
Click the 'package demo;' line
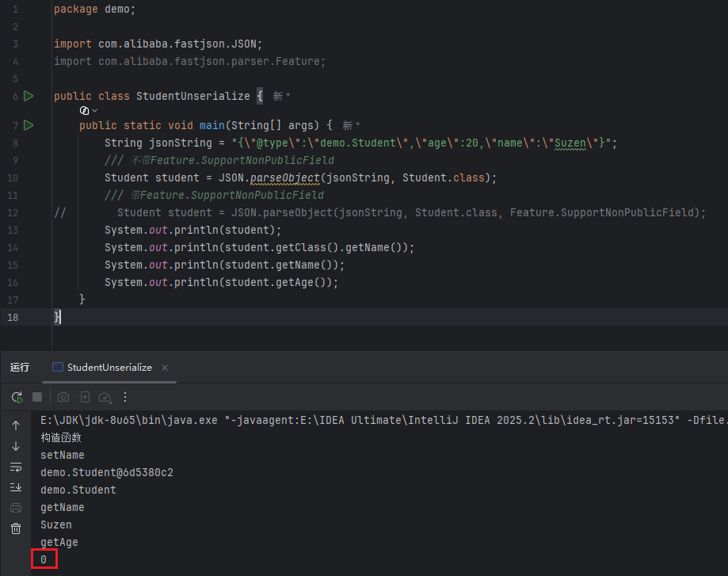95,10
